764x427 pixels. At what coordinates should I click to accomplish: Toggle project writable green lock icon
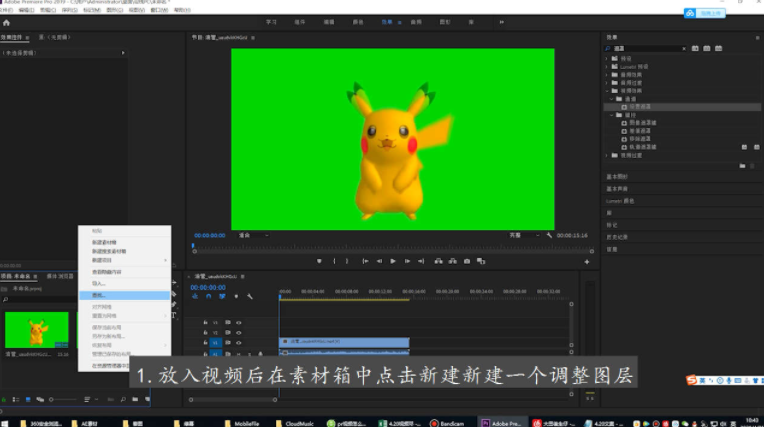[4, 400]
